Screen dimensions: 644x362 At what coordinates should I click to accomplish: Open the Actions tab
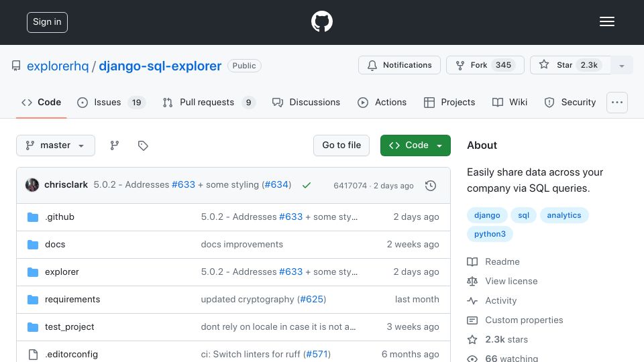[x=382, y=102]
